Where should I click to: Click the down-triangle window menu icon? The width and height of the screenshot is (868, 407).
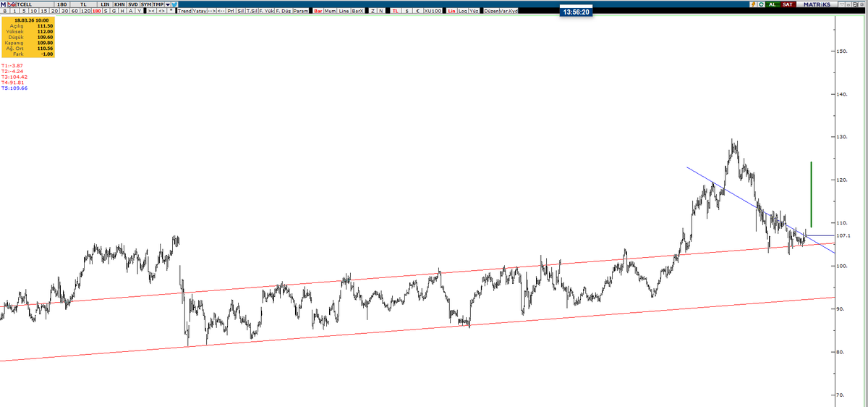[842, 4]
